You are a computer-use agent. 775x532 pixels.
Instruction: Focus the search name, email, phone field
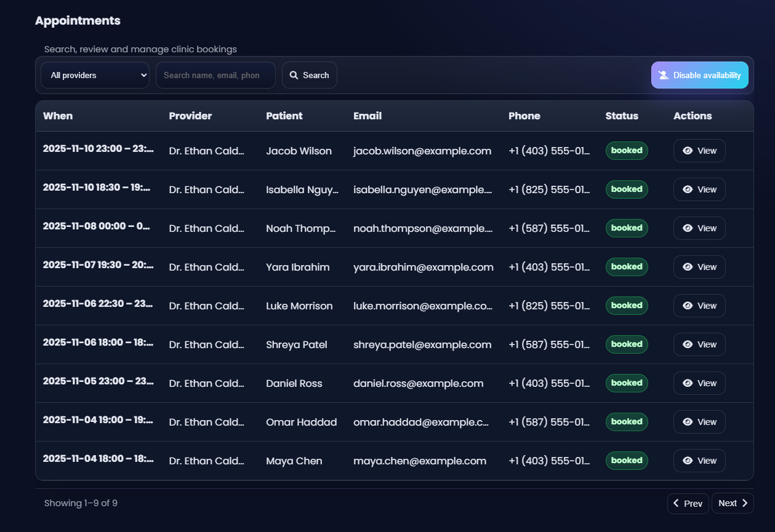[215, 75]
